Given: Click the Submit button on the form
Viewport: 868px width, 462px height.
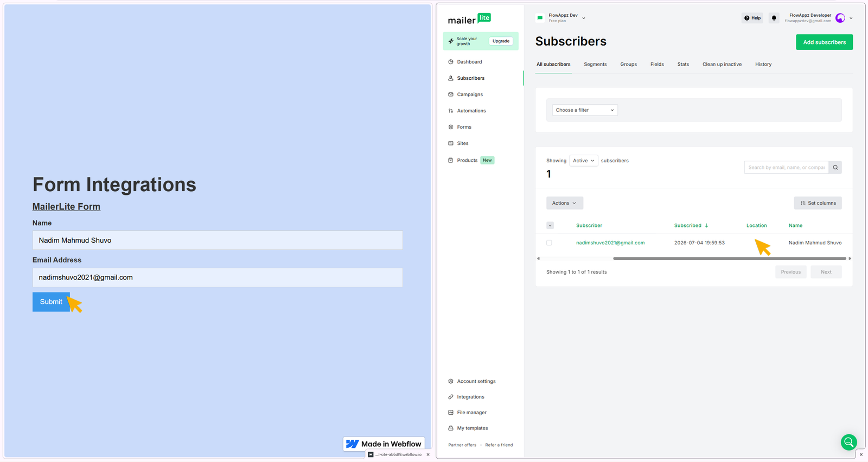Looking at the screenshot, I should point(51,302).
